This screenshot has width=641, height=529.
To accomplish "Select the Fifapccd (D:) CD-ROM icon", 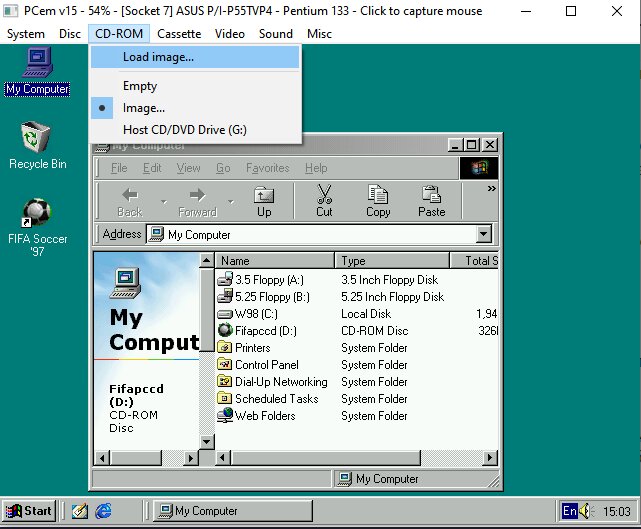I will click(225, 330).
